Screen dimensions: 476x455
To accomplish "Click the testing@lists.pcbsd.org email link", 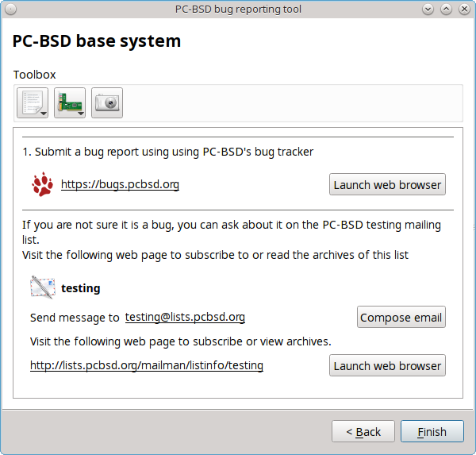I will point(185,317).
